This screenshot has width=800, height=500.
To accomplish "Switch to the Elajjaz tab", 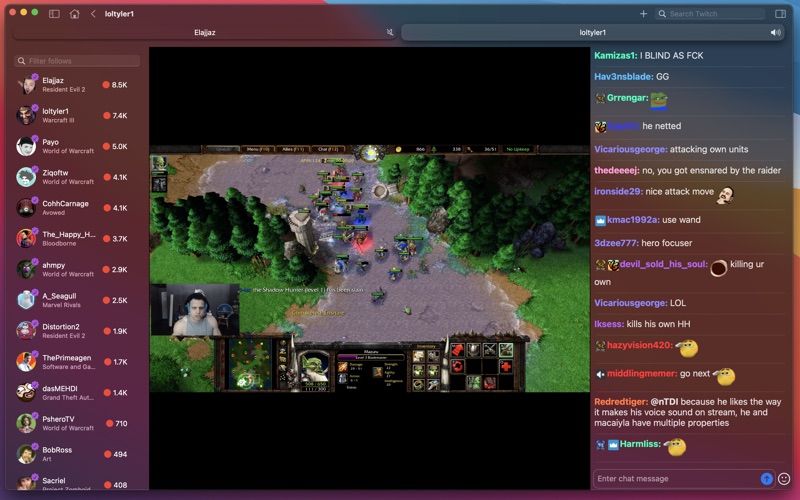I will 205,32.
